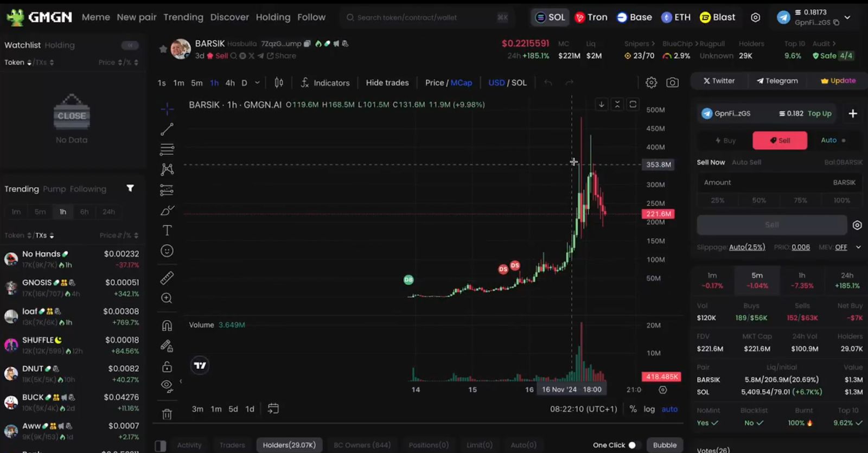The height and width of the screenshot is (453, 868).
Task: Select the brush drawing tool
Action: pos(167,210)
